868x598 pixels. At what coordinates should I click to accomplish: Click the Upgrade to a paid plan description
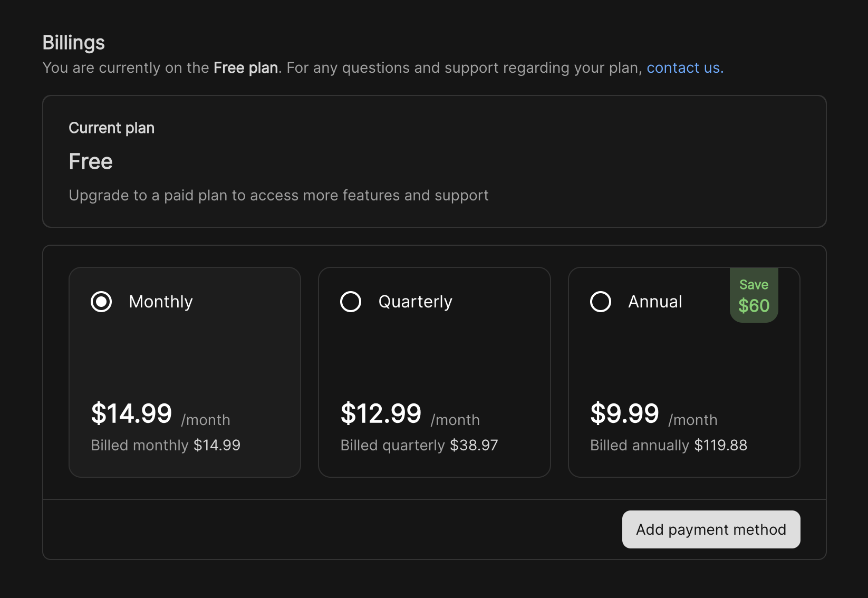point(278,196)
